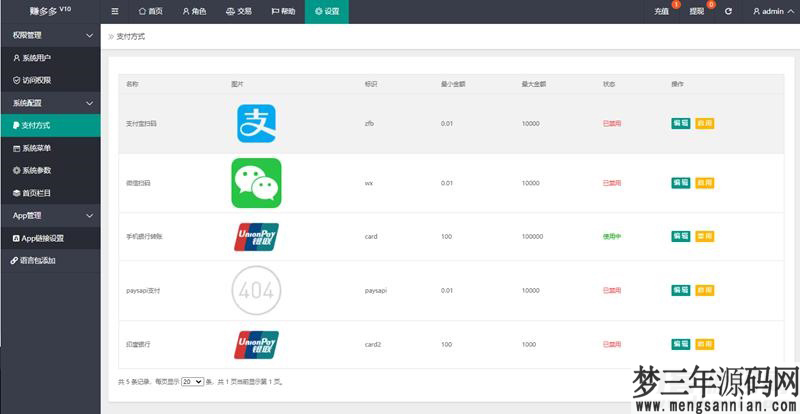Open the 帮助 help tab

tap(283, 11)
